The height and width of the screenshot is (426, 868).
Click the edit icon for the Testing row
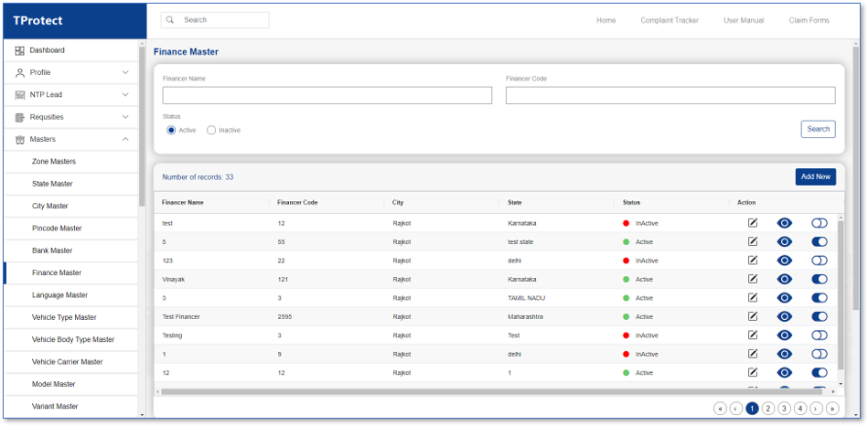coord(753,335)
